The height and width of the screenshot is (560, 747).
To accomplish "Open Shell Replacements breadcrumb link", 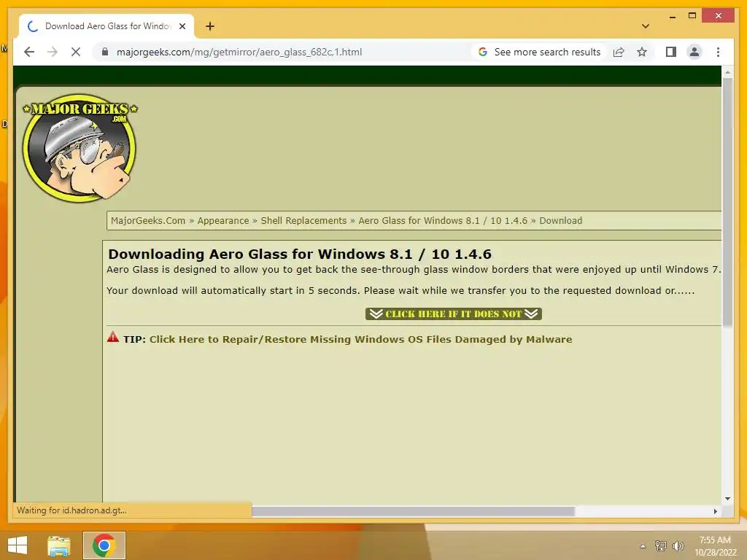I will coord(303,220).
